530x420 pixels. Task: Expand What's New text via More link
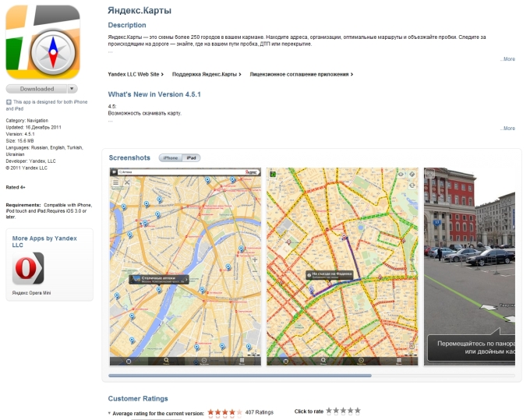507,128
